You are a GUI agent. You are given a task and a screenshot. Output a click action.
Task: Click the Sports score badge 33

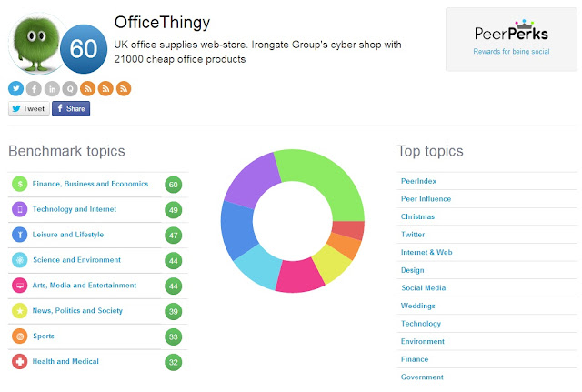tap(174, 337)
